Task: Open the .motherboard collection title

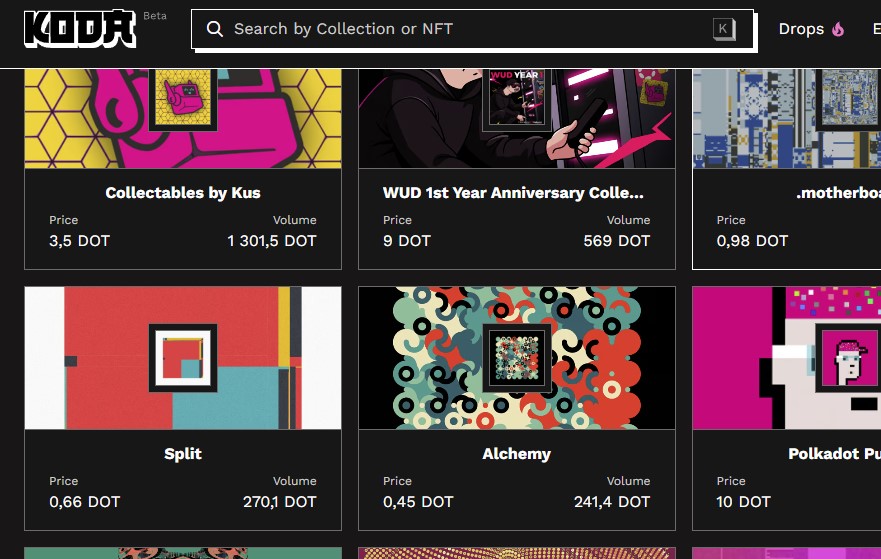Action: tap(838, 193)
